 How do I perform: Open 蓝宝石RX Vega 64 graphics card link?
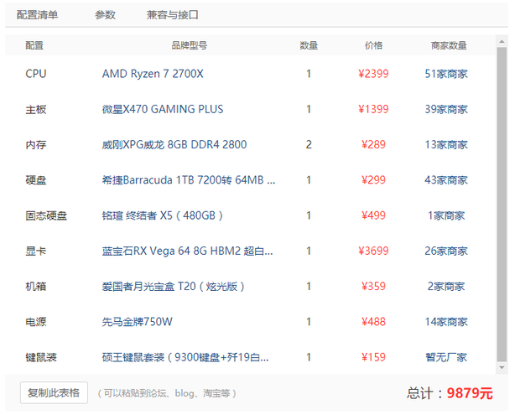tap(187, 251)
